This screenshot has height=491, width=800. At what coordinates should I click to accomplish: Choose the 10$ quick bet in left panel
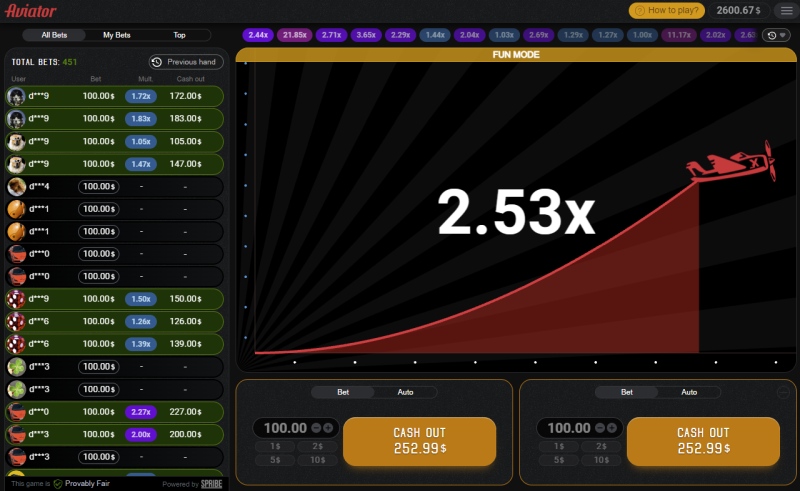[318, 460]
